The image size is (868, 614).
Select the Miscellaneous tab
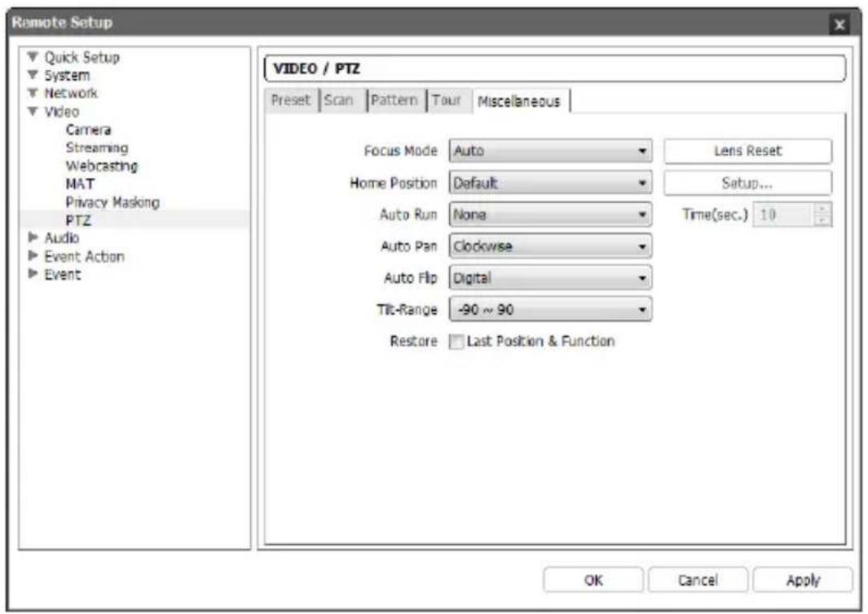[520, 101]
